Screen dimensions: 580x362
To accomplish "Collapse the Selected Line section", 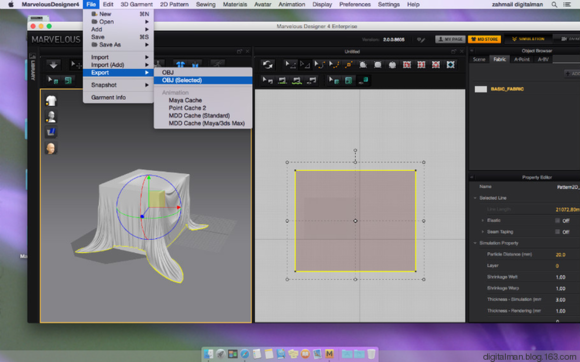I will (x=475, y=198).
